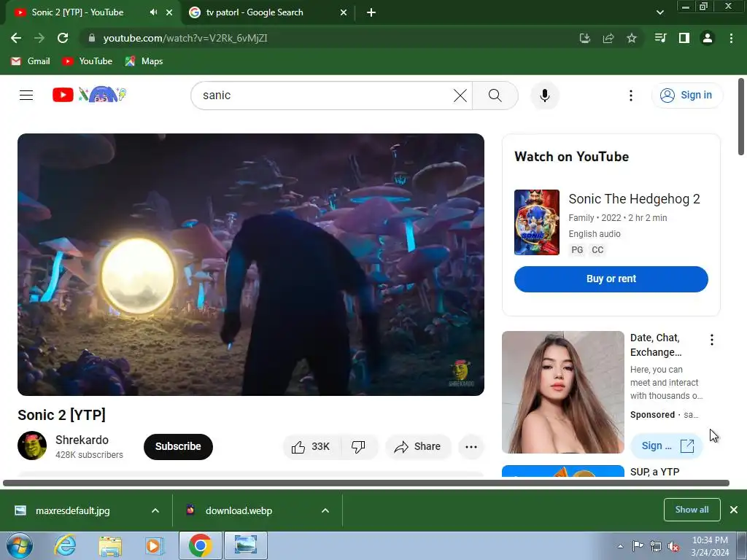Click the install app icon in address bar
The width and height of the screenshot is (747, 560).
[584, 38]
